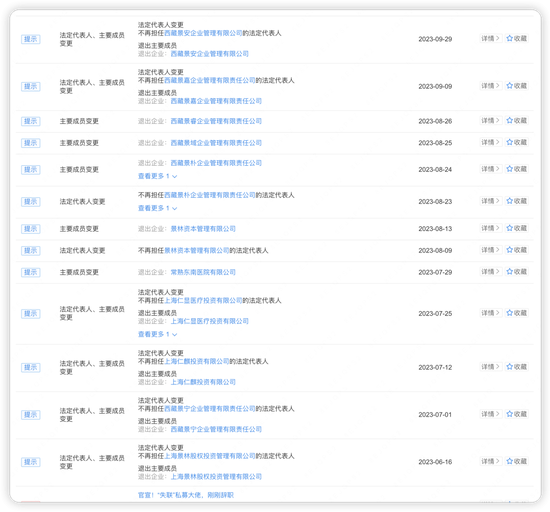Open 上海仁麒投资有限公司 link after 退出企业
Image resolution: width=550 pixels, height=512 pixels.
(x=203, y=382)
